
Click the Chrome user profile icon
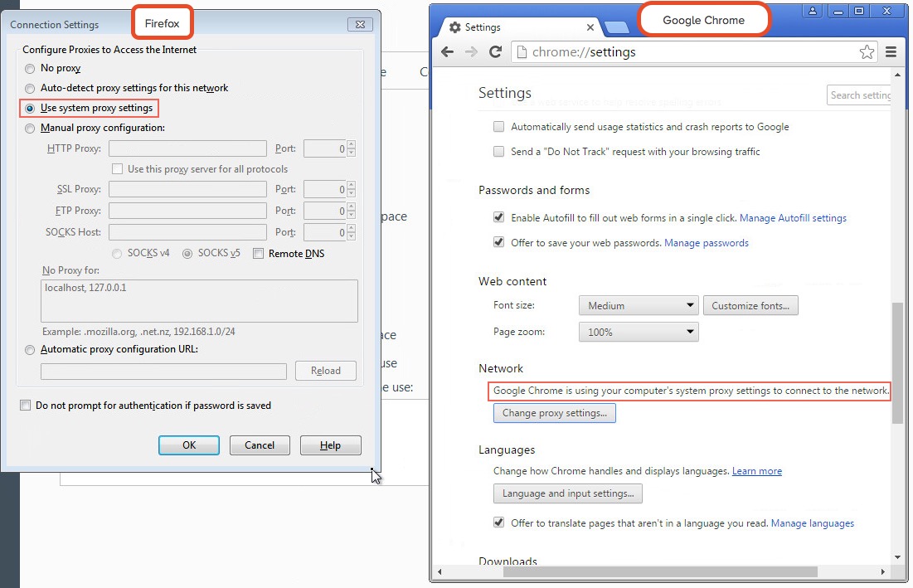[x=813, y=12]
